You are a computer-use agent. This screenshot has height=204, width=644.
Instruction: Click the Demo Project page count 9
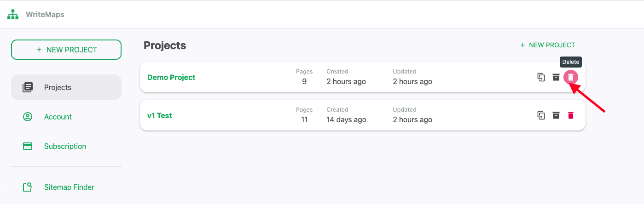click(x=304, y=81)
